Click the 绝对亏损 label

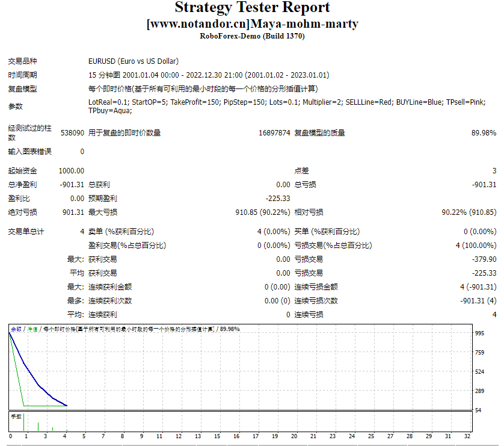click(x=22, y=212)
